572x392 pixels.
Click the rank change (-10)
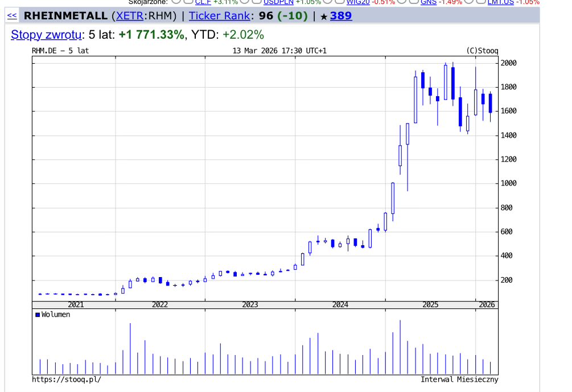tap(292, 16)
